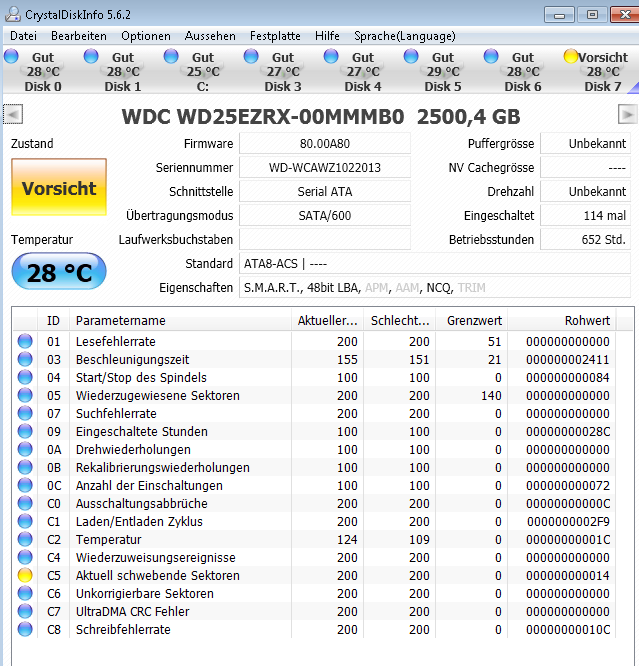The height and width of the screenshot is (666, 639).
Task: Click yellow orb of Aktuell schwebende Sektoren
Action: point(25,575)
